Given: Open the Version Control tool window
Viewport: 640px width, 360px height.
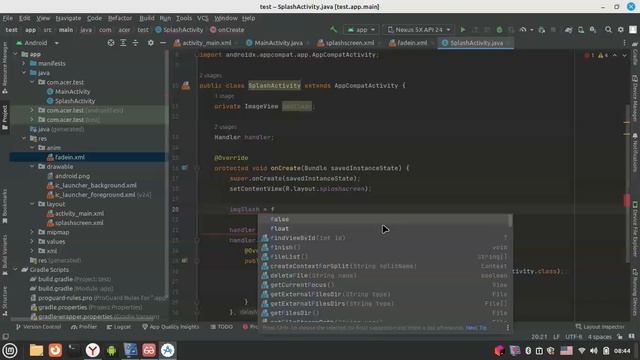Looking at the screenshot, I should tap(38, 327).
